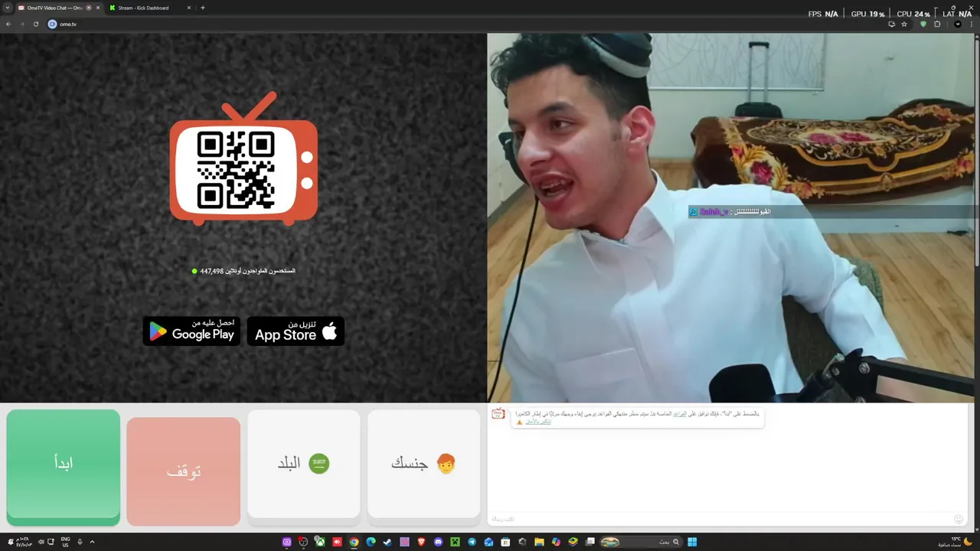
Task: Reload the ome.tv page
Action: tap(36, 24)
